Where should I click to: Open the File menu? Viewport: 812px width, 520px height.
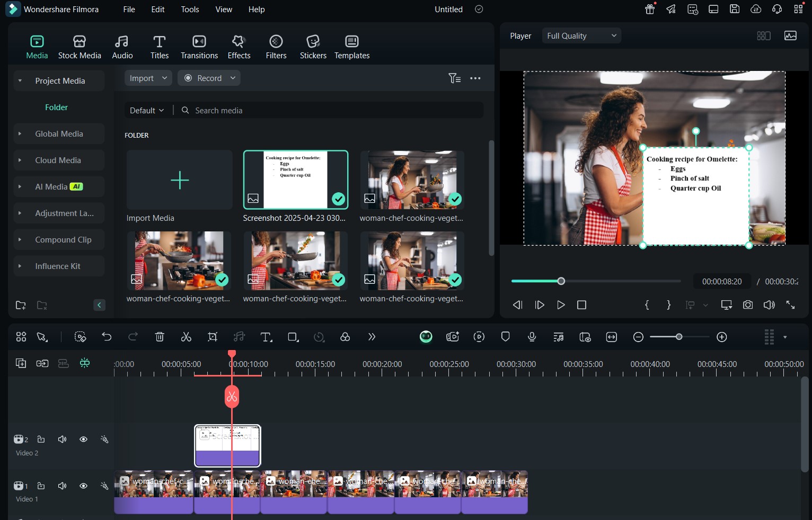coord(129,10)
